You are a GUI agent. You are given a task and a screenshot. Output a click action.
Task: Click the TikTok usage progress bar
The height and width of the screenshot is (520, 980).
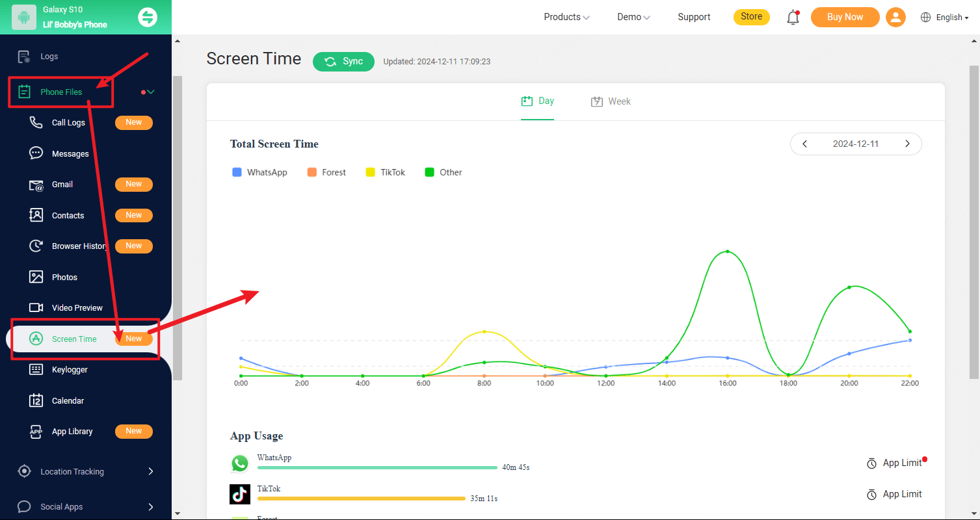(362, 499)
